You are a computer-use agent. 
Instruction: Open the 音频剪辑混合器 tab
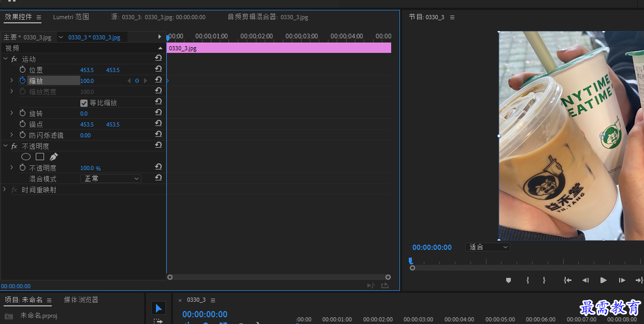pos(268,17)
